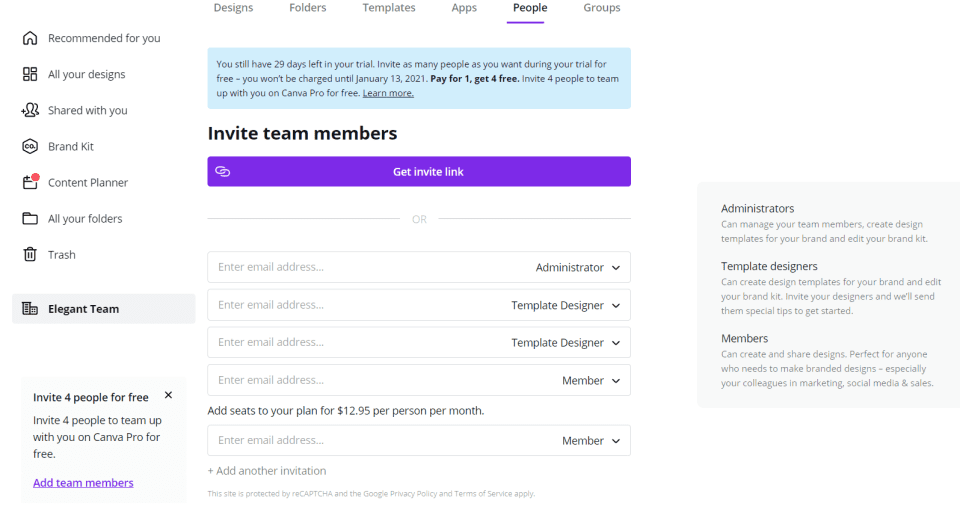Click the folder icon for All your folders
The width and height of the screenshot is (960, 512).
tap(30, 219)
